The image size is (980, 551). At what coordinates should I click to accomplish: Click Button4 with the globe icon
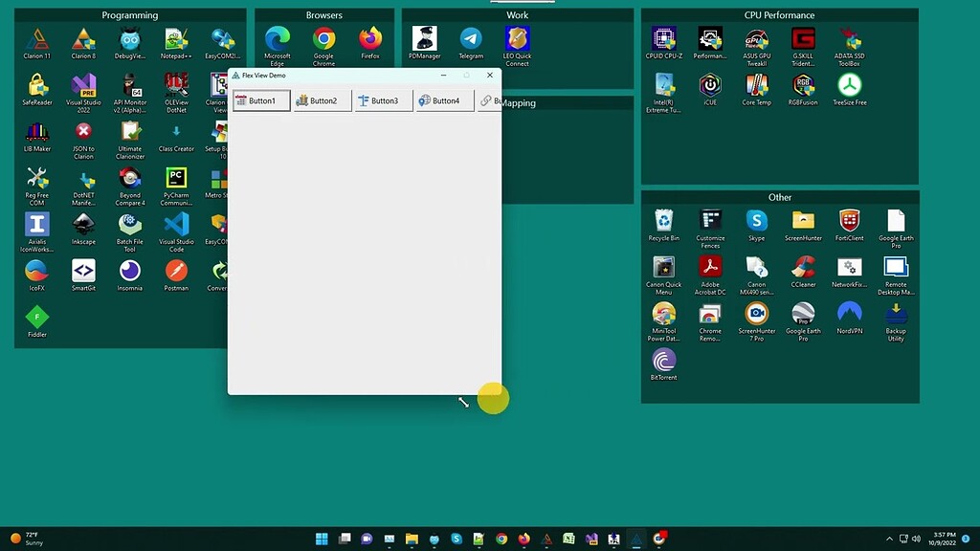(x=442, y=99)
